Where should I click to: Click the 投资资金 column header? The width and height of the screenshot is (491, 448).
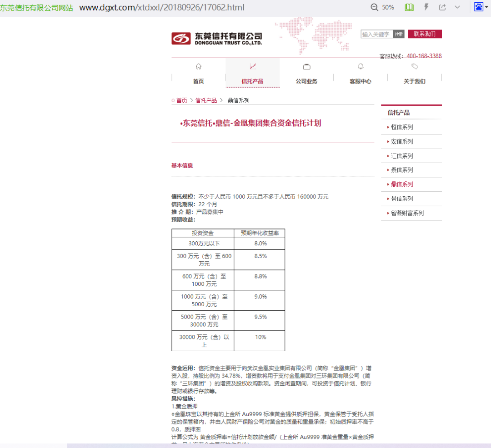point(203,233)
